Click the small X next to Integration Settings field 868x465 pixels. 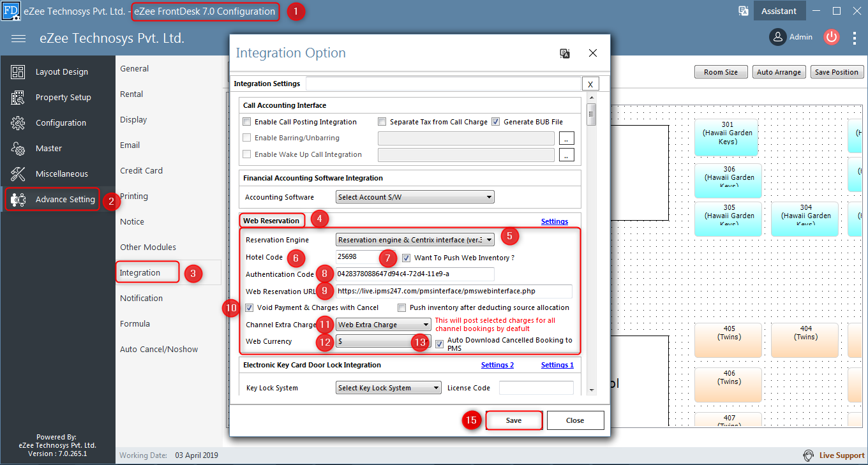[x=590, y=84]
